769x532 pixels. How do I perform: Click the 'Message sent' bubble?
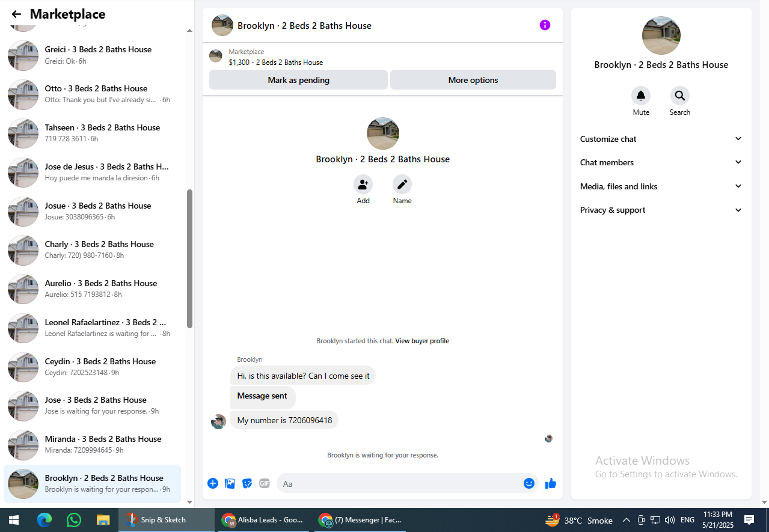(x=263, y=396)
